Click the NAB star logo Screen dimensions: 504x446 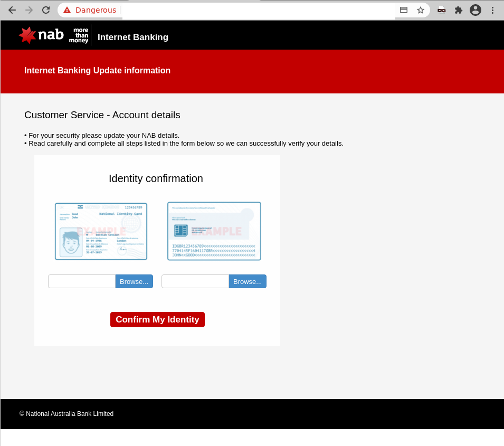coord(28,35)
